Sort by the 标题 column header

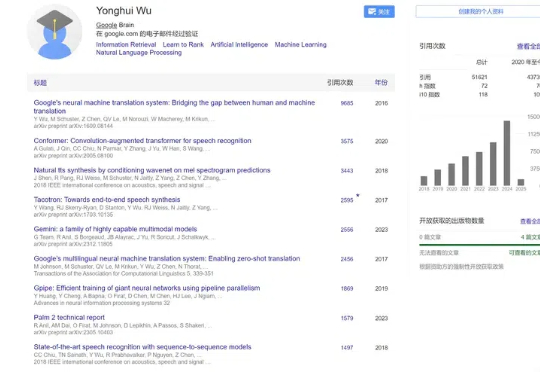pyautogui.click(x=40, y=83)
